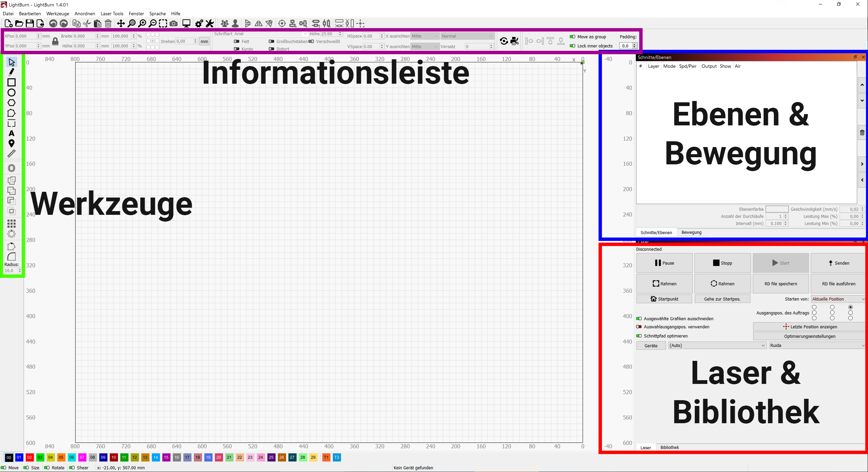Click the Save project floppy icon

30,23
